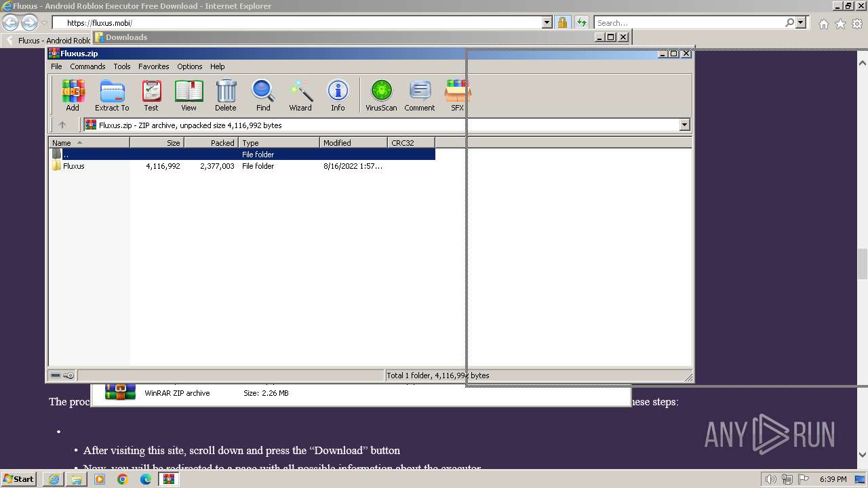The height and width of the screenshot is (488, 868).
Task: Open Chrome from the taskbar
Action: click(123, 479)
